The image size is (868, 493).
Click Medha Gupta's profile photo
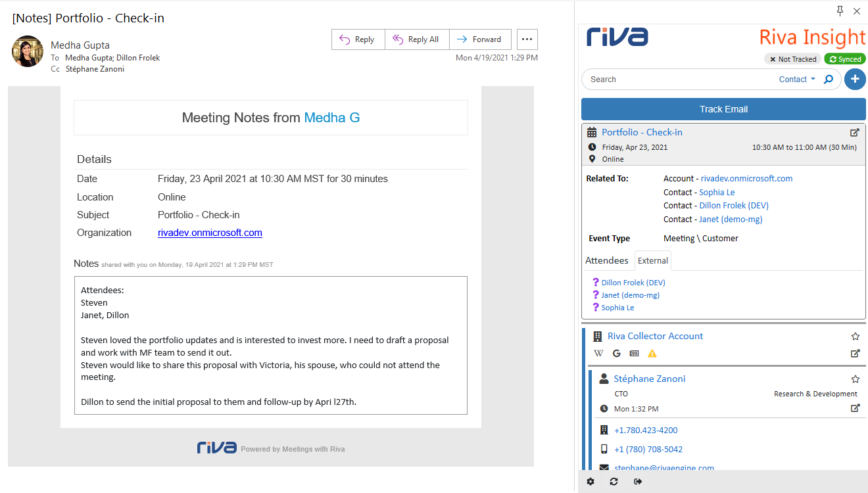click(28, 51)
